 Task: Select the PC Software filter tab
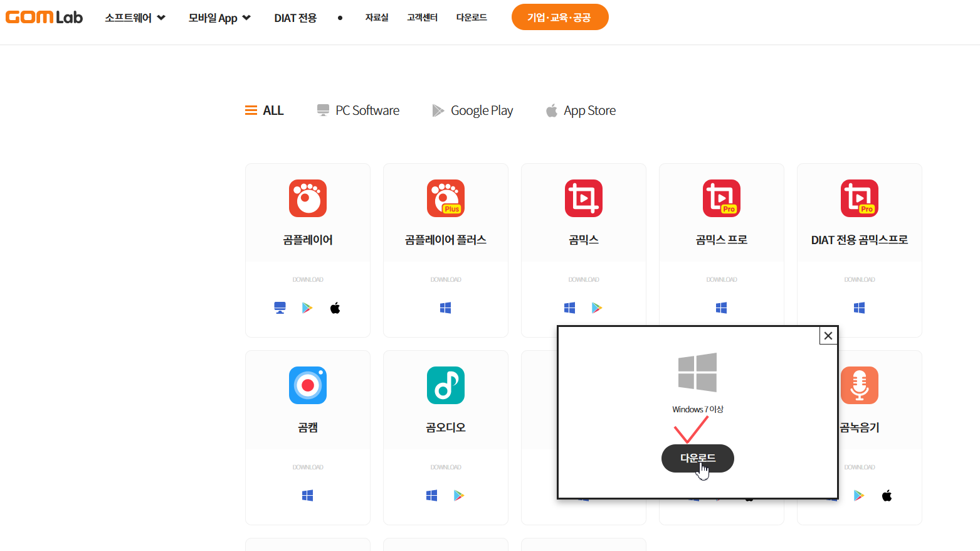(x=358, y=110)
